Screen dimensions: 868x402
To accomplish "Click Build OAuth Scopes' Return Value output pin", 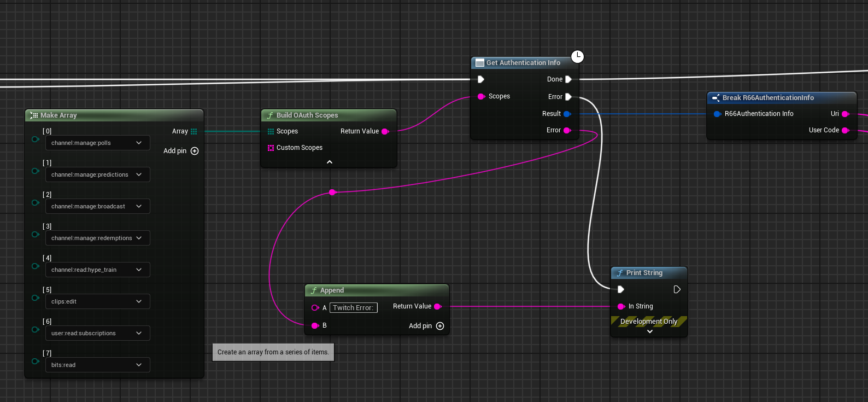I will (x=385, y=131).
